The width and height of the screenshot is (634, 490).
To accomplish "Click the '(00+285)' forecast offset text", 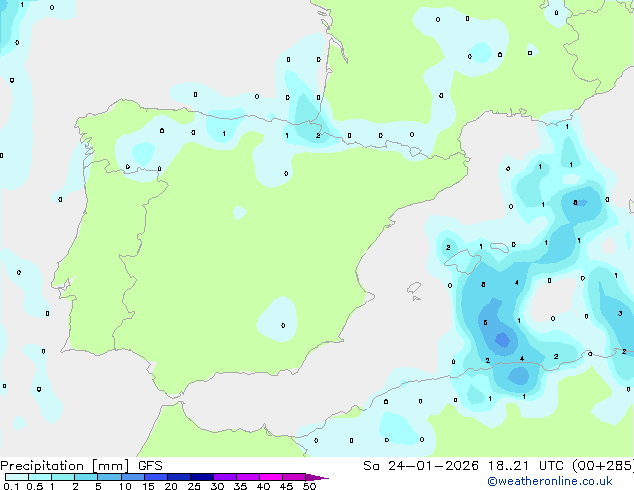I will point(603,466).
